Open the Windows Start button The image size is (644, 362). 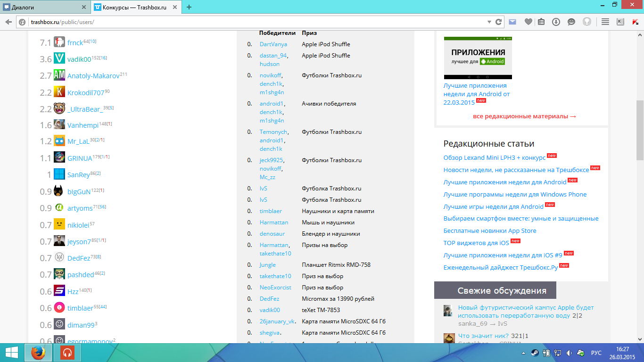12,353
